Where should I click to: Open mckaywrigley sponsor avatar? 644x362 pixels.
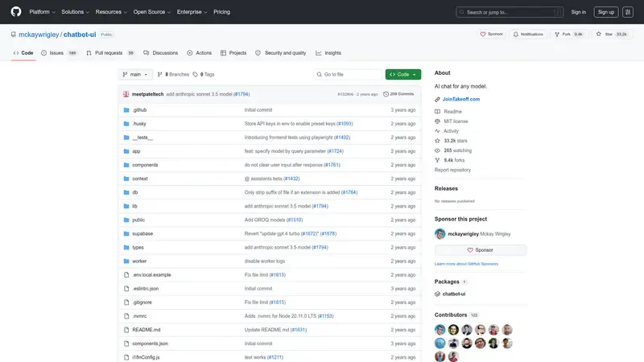[440, 234]
